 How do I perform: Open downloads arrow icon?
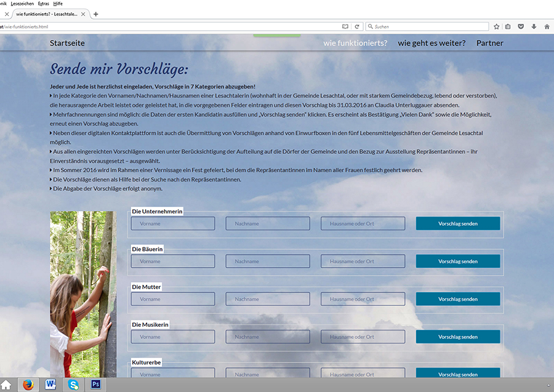[534, 26]
